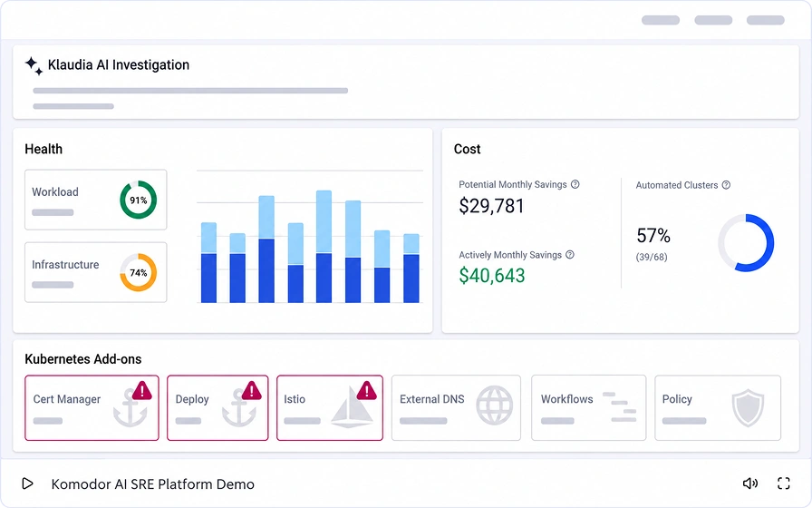
Task: Click the Workload 91% progress ring
Action: pos(139,200)
